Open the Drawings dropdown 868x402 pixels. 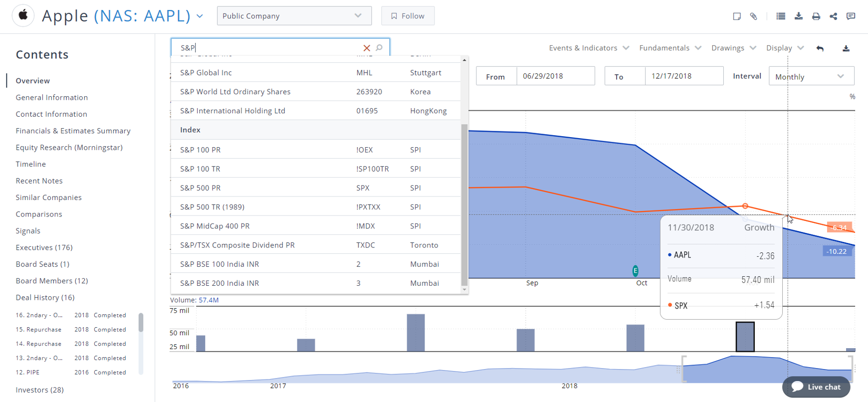pyautogui.click(x=734, y=48)
